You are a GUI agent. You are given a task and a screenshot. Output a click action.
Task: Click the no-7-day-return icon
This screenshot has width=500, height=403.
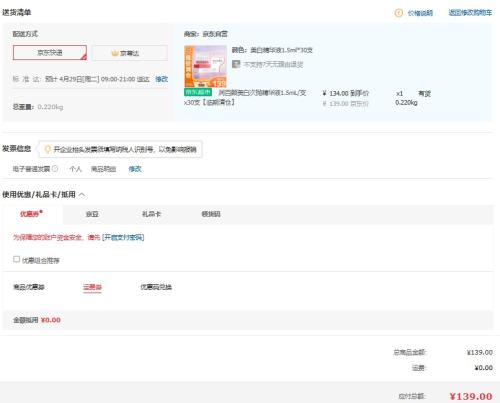236,64
